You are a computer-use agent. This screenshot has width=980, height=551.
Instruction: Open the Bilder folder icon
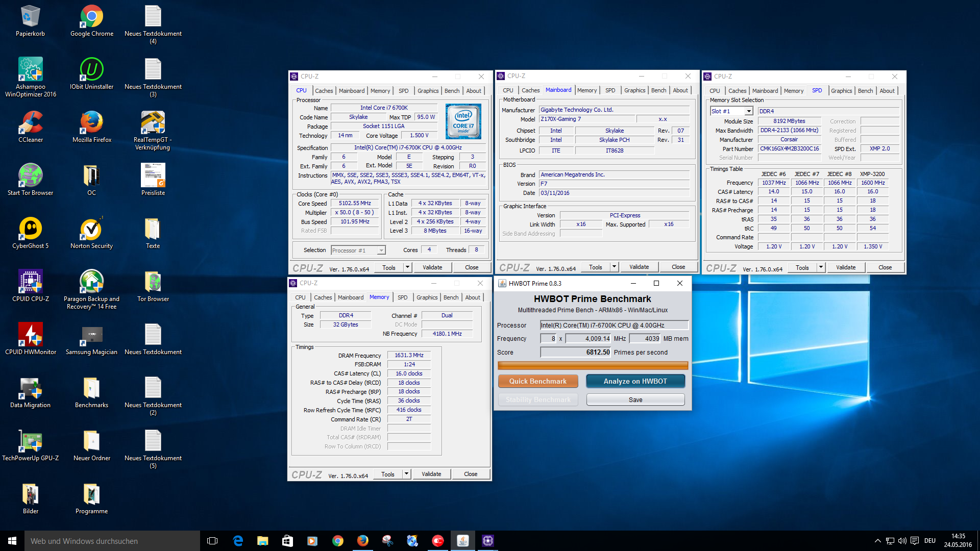click(x=31, y=499)
